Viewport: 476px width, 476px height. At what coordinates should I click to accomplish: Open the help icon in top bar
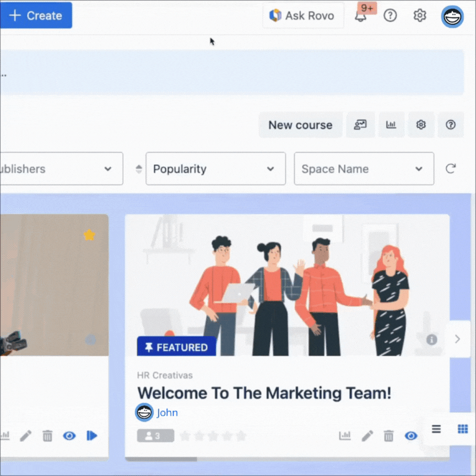click(x=390, y=15)
